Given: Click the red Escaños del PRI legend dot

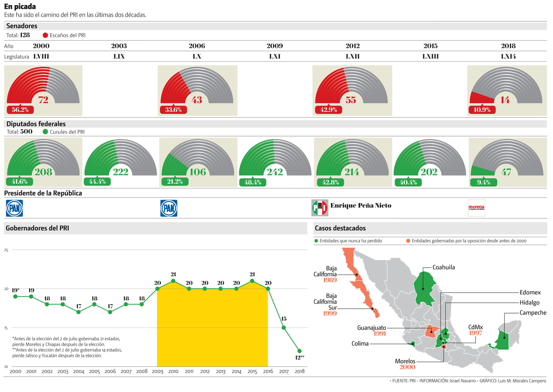Looking at the screenshot, I should (x=45, y=35).
